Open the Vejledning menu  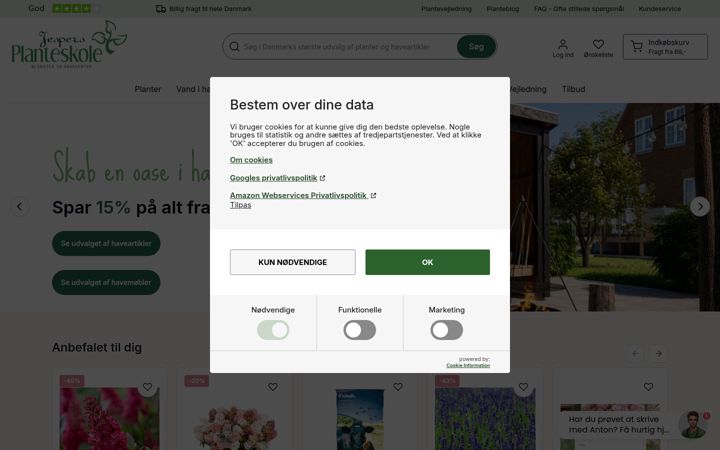528,89
